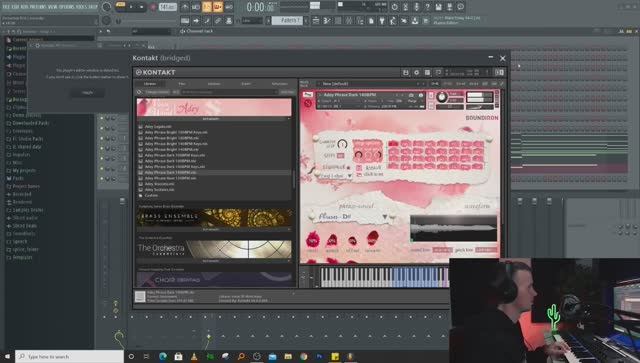Click the Kontakt save disk icon
640x363 pixels.
pyautogui.click(x=405, y=72)
